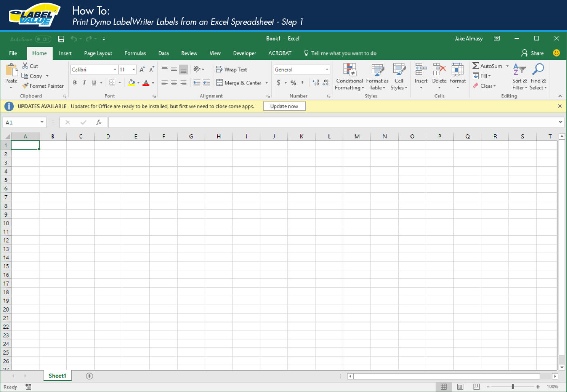Screen dimensions: 567x392
Task: Apply the Percent Style number format
Action: [293, 82]
